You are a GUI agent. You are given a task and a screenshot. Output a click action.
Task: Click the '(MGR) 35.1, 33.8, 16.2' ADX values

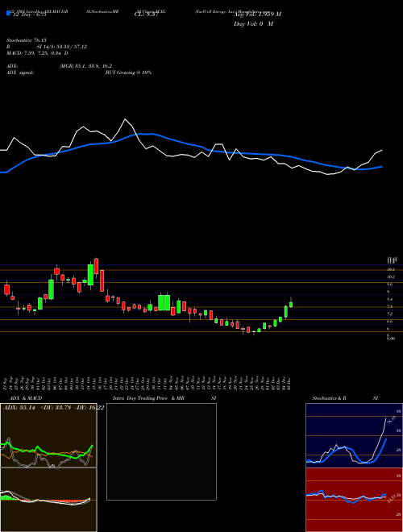pyautogui.click(x=85, y=66)
